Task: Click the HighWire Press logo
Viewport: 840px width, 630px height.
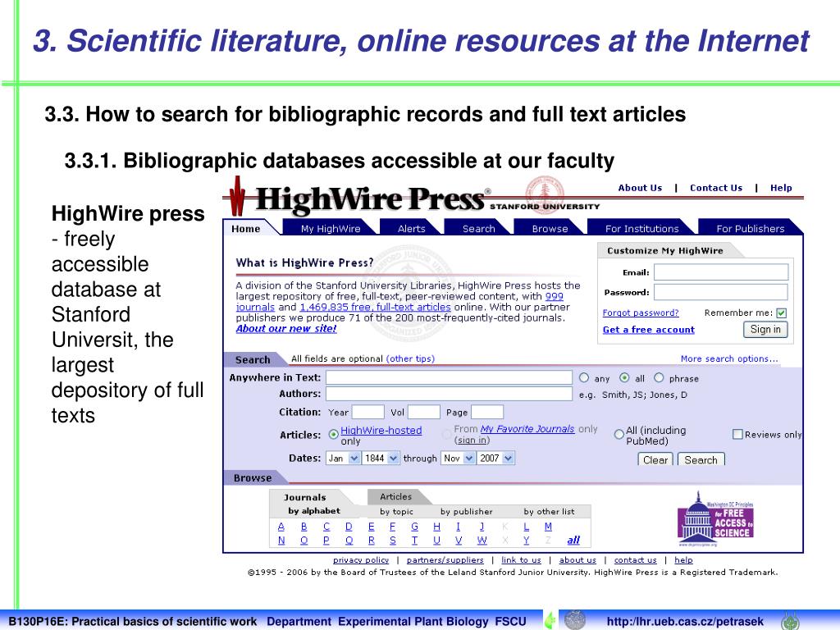Action: tap(358, 197)
